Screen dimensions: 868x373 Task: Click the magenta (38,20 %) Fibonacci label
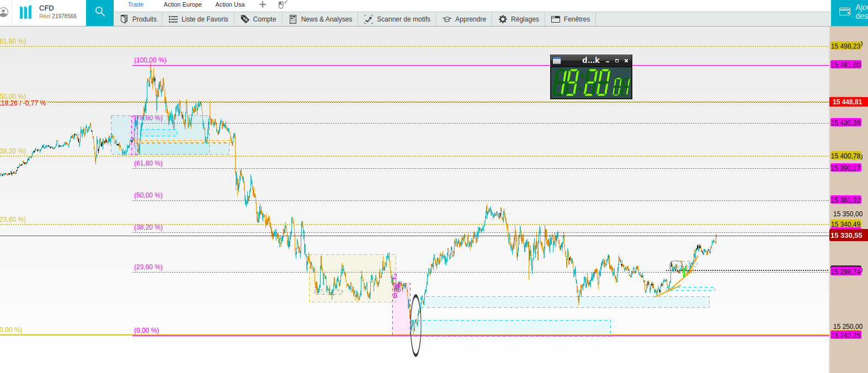[x=148, y=227]
